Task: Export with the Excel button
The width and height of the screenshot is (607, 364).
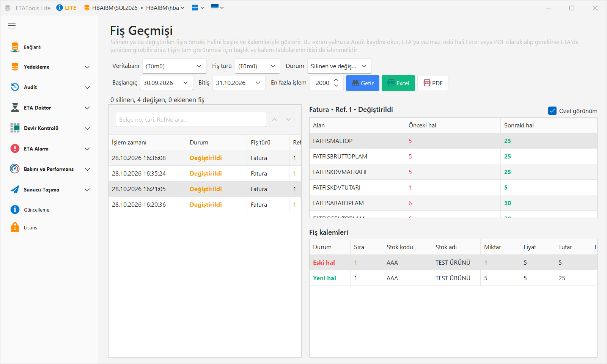Action: 398,83
